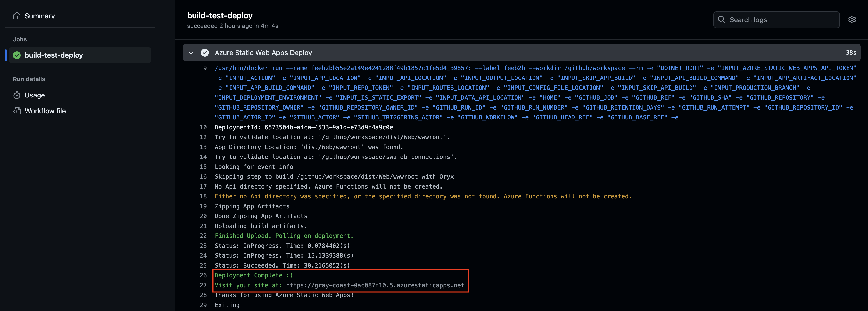This screenshot has width=868, height=311.
Task: Click log line number 27
Action: coord(203,285)
